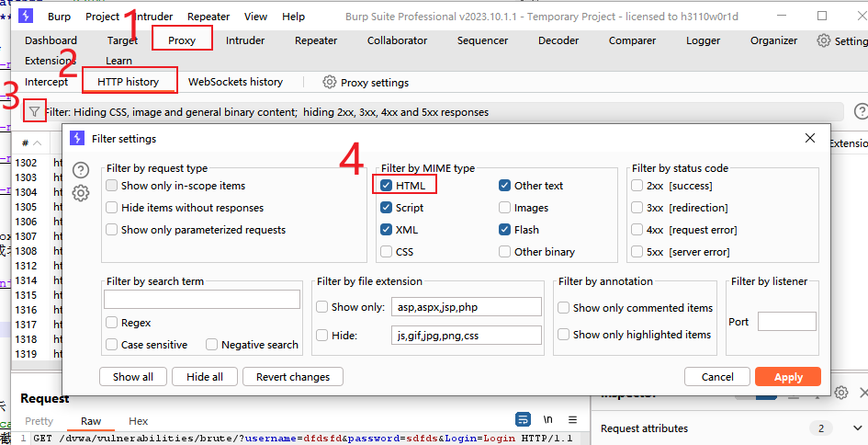
Task: Open Inspector settings gear icon
Action: 841,393
